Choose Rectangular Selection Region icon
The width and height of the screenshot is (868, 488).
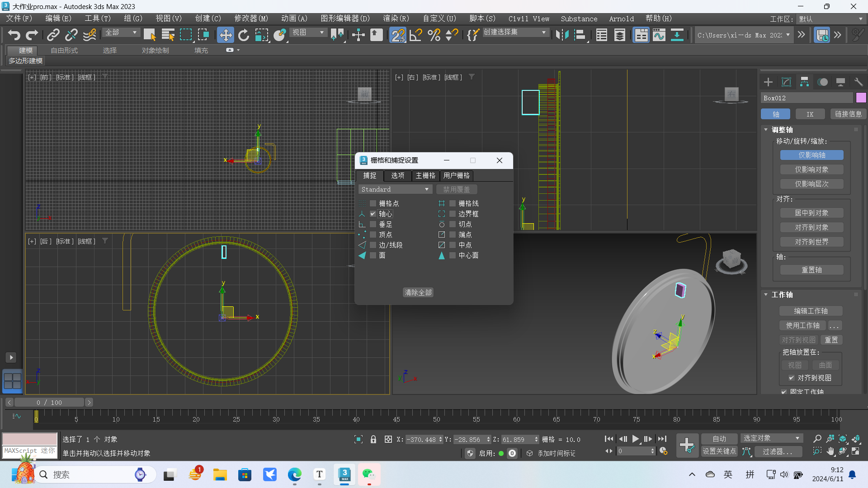pos(186,35)
